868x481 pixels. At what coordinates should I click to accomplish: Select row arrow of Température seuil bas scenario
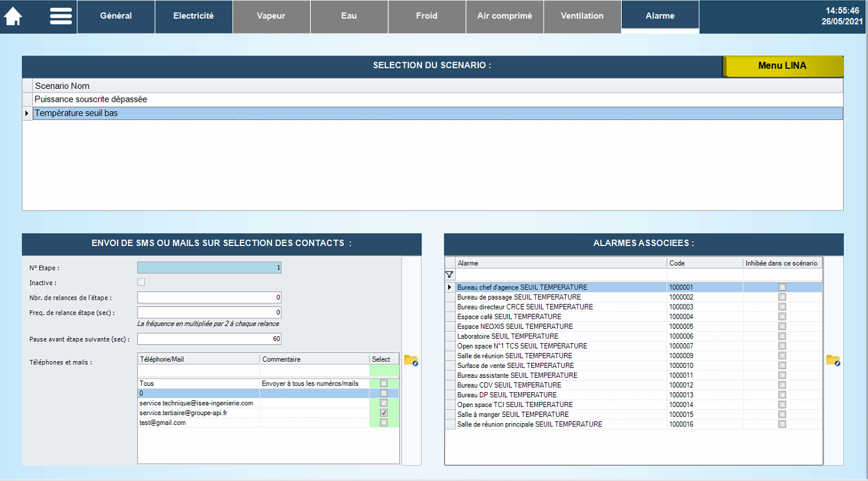coord(27,113)
